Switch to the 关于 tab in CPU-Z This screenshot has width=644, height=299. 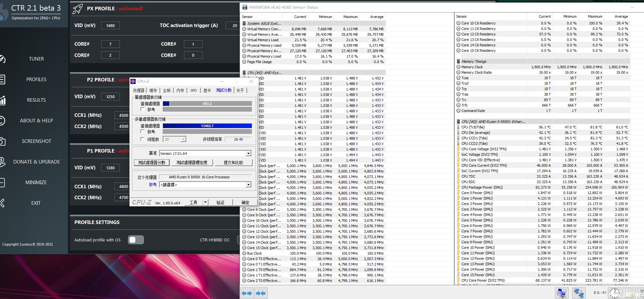(x=240, y=90)
